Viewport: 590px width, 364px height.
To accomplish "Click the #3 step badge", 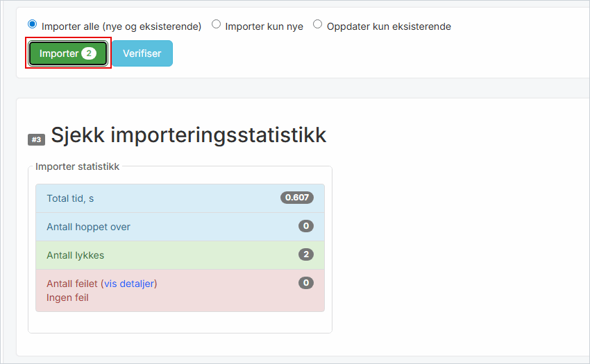I will point(36,139).
